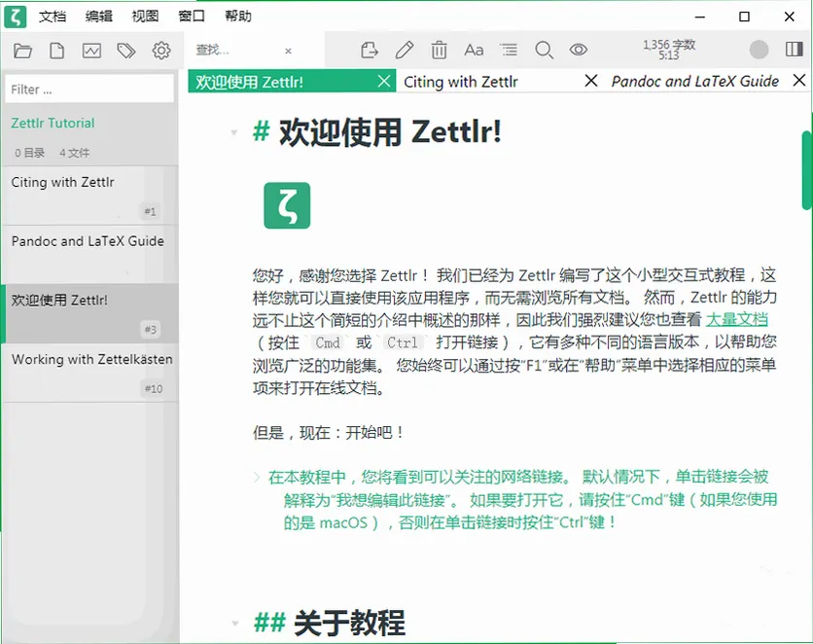Collapse the 欢迎使用 Zettlr! heading fold arrow
Image resolution: width=813 pixels, height=644 pixels.
point(234,133)
